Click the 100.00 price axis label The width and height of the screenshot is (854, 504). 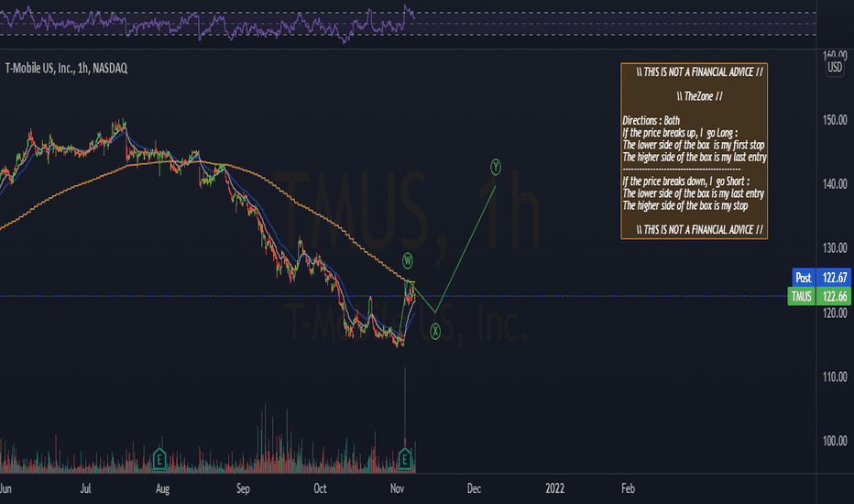coord(835,441)
